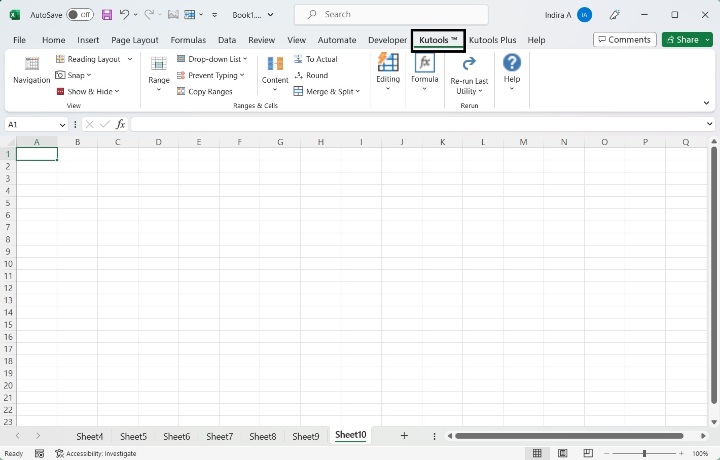Select Normal view button in status bar
Viewport: 720px width, 460px height.
tap(537, 453)
